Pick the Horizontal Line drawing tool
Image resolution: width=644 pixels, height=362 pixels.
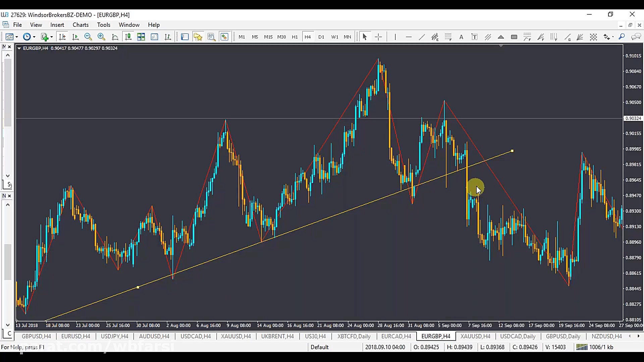coord(409,37)
